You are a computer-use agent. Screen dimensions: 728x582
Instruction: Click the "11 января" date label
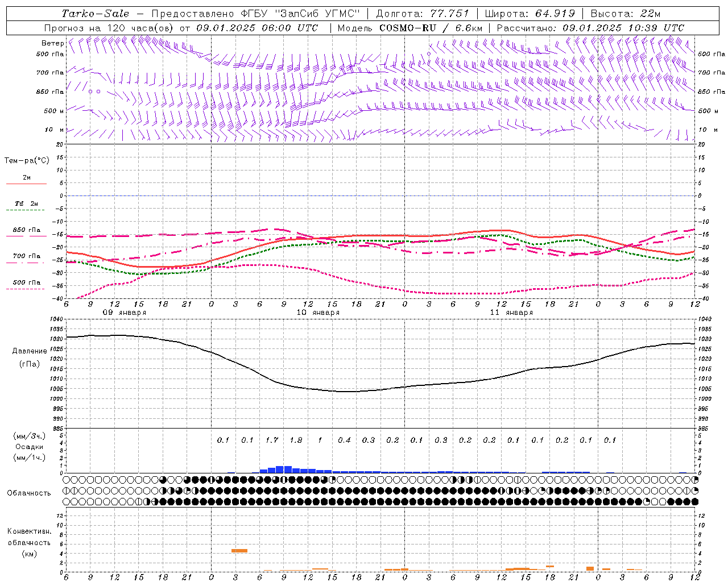pos(511,313)
